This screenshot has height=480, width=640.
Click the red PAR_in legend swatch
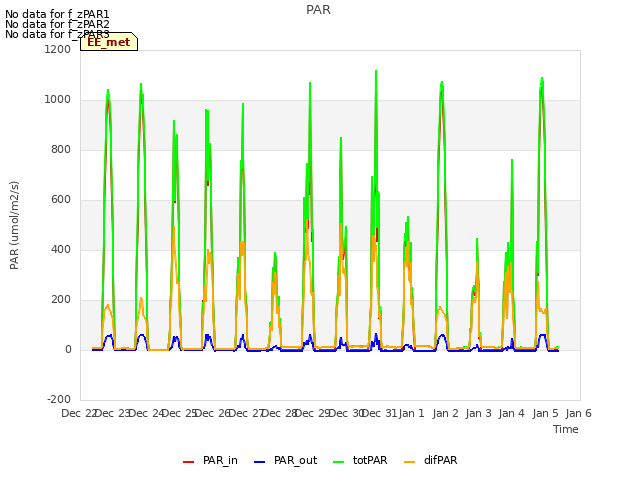pos(188,462)
